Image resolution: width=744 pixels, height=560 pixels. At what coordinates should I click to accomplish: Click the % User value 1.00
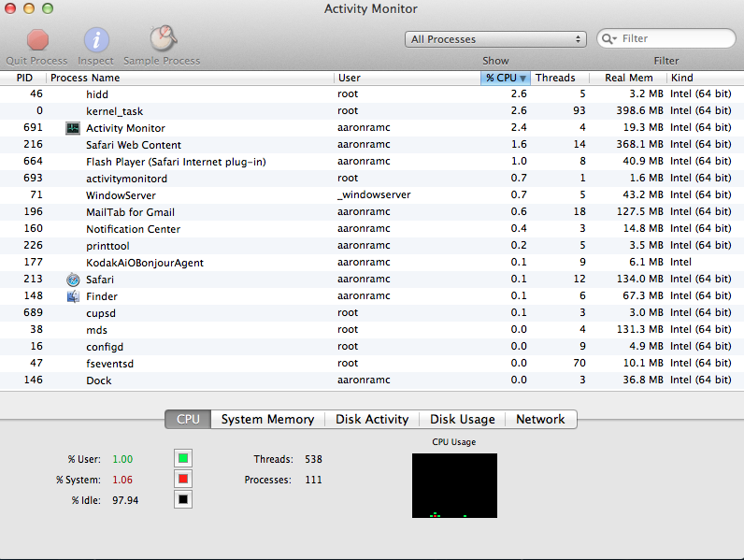(122, 459)
